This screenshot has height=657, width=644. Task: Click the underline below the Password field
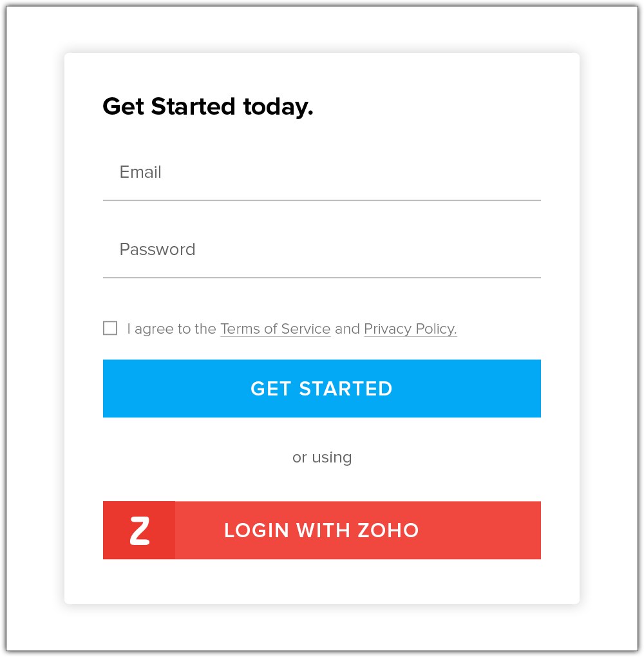coord(322,278)
